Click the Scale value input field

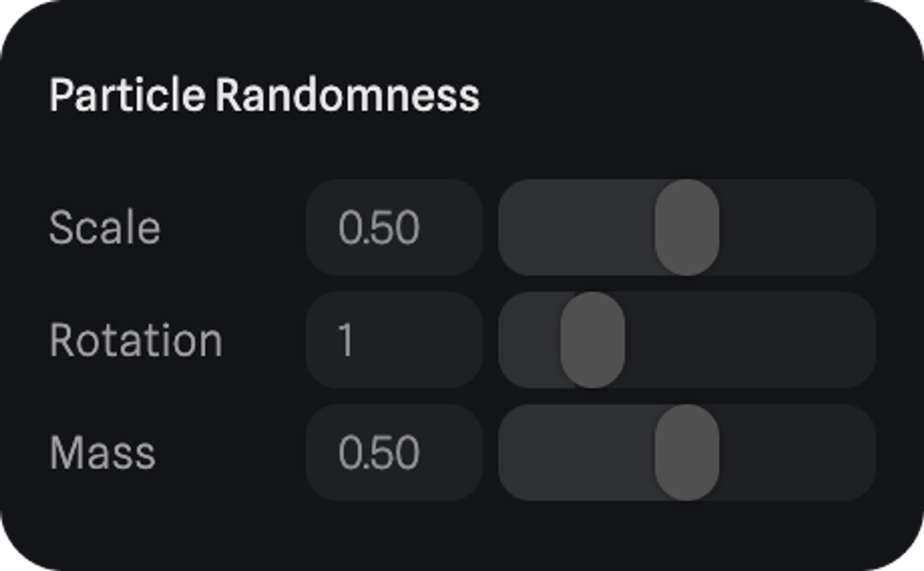(394, 227)
